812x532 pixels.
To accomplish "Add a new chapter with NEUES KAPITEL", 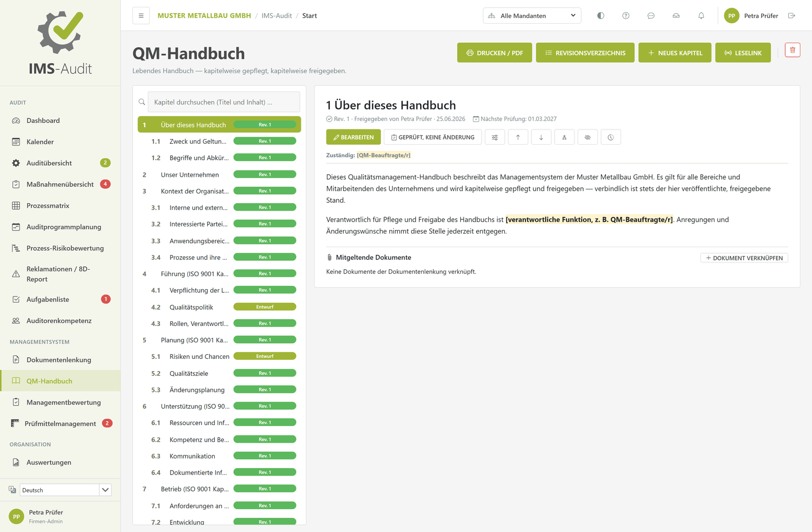I will (675, 53).
